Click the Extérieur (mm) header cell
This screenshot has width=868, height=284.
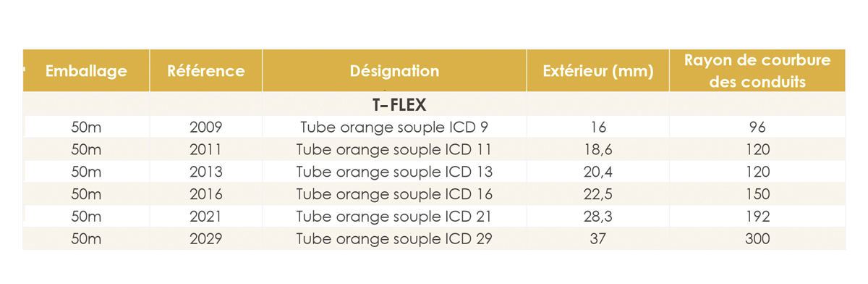pyautogui.click(x=598, y=71)
